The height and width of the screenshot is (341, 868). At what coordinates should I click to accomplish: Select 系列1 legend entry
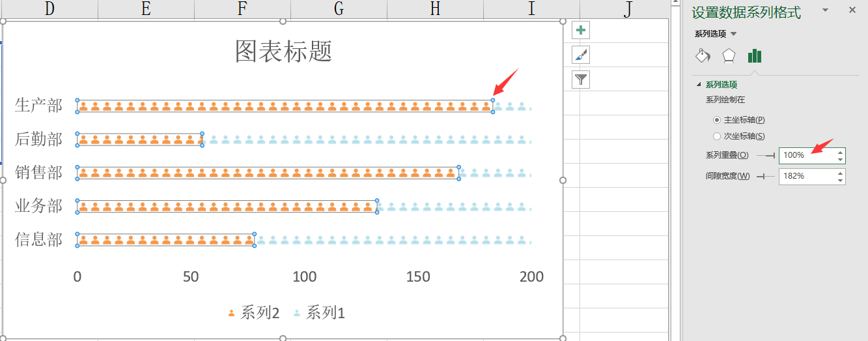[318, 313]
